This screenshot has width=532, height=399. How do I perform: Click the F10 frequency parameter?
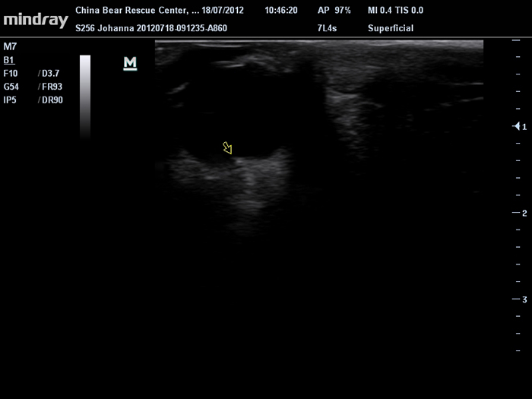point(11,73)
